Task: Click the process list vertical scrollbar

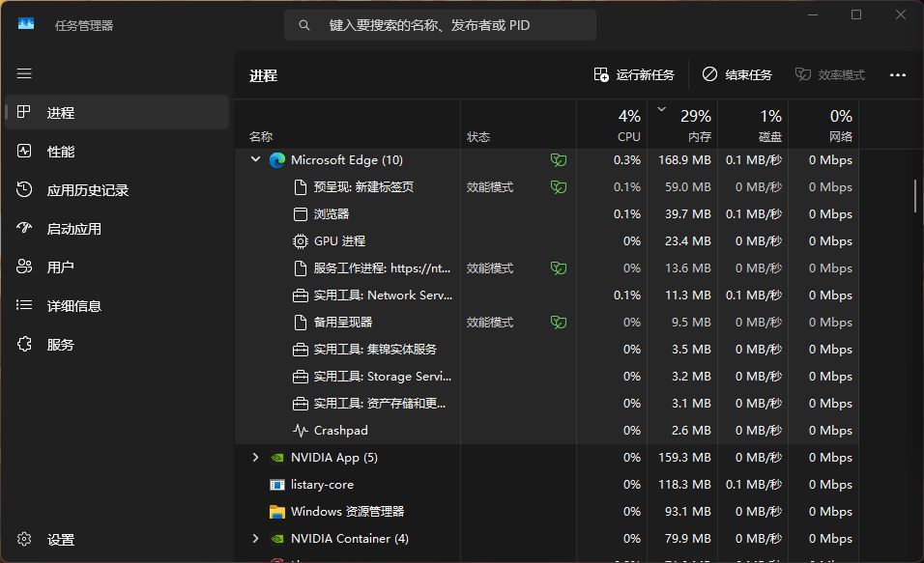Action: coord(914,196)
